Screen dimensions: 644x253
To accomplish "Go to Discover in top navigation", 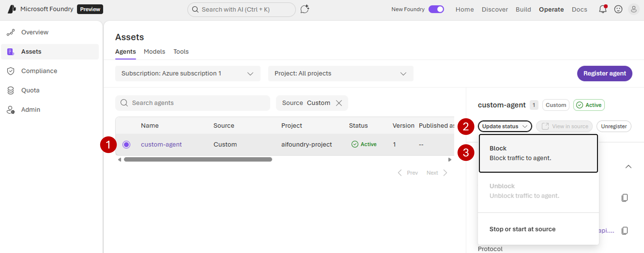I will tap(495, 10).
